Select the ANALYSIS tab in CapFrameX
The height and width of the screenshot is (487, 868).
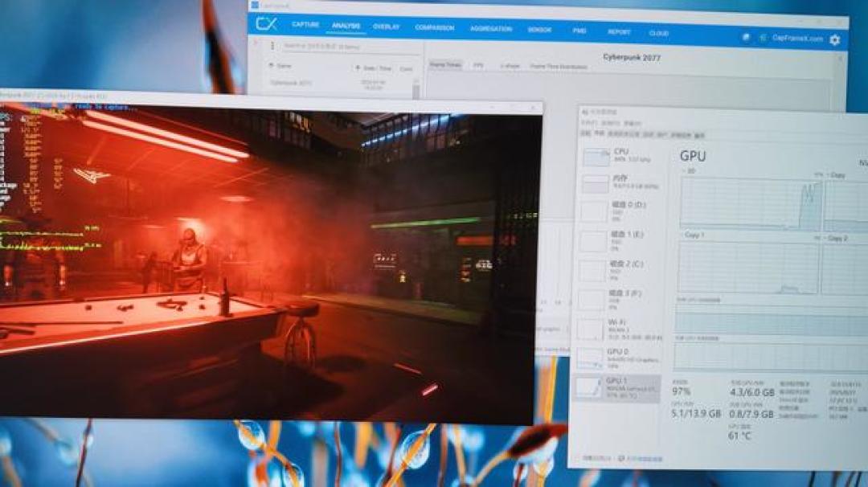(346, 26)
